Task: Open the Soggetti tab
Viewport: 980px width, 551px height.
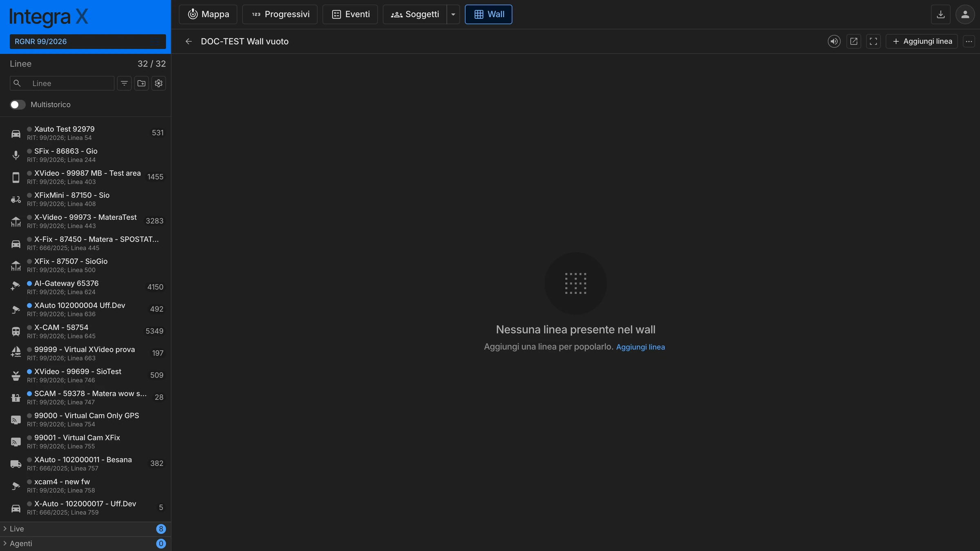Action: pos(415,14)
